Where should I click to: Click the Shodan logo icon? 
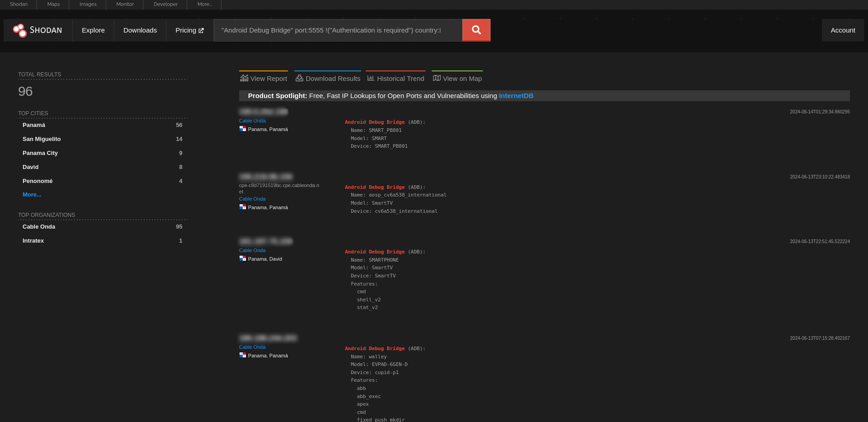20,30
